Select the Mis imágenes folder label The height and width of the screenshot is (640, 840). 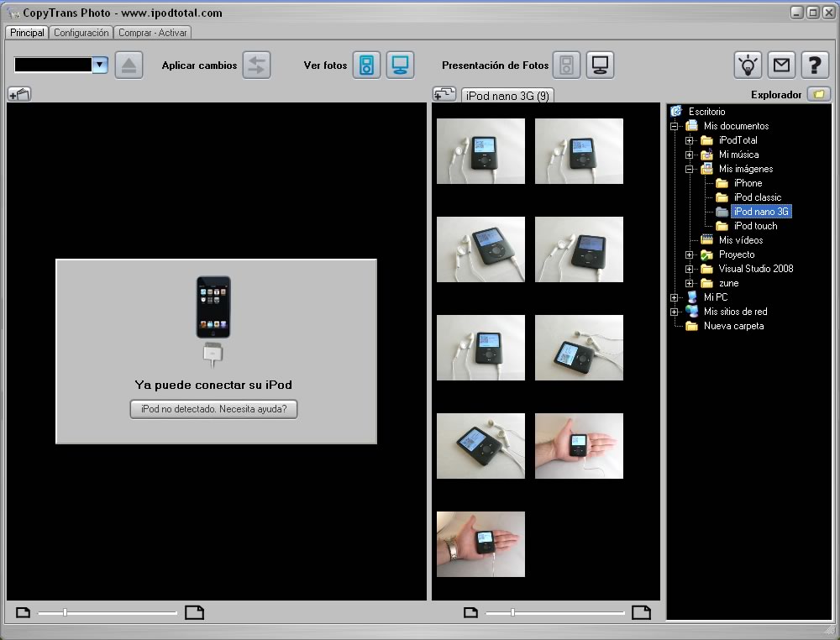tap(746, 169)
